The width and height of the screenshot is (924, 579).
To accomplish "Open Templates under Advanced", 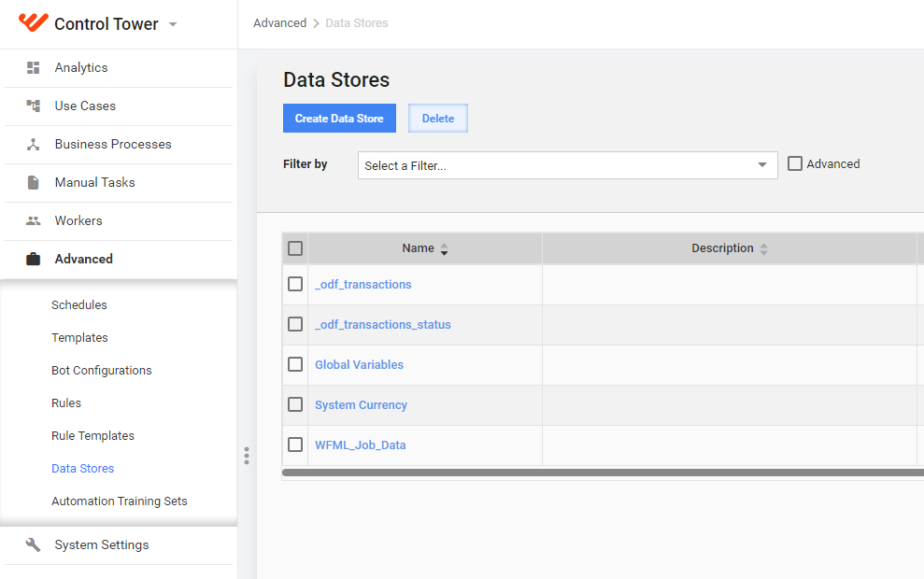I will [x=79, y=337].
